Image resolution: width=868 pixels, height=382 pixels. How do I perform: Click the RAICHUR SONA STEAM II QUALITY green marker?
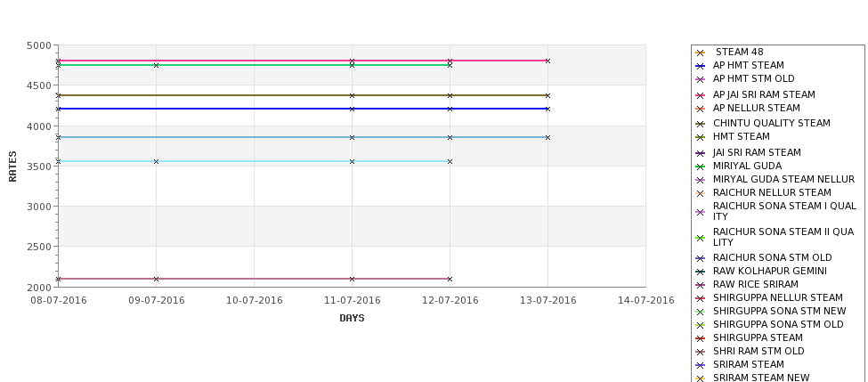[700, 238]
